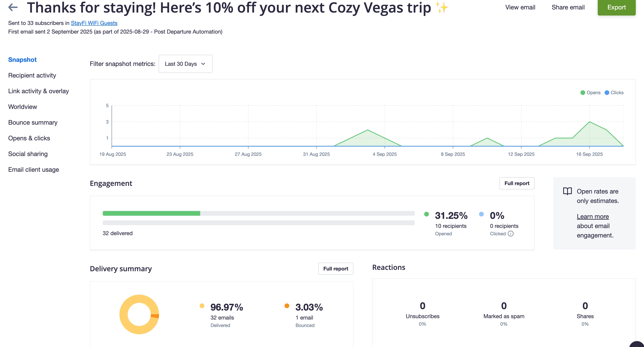Click the Learn more link
Screen dimensions: 644x347
pos(593,216)
